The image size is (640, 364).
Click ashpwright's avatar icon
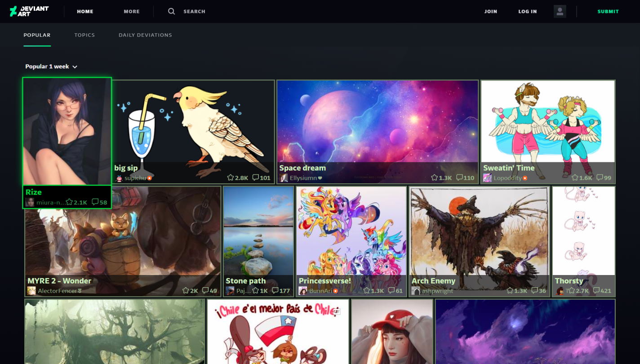point(416,291)
